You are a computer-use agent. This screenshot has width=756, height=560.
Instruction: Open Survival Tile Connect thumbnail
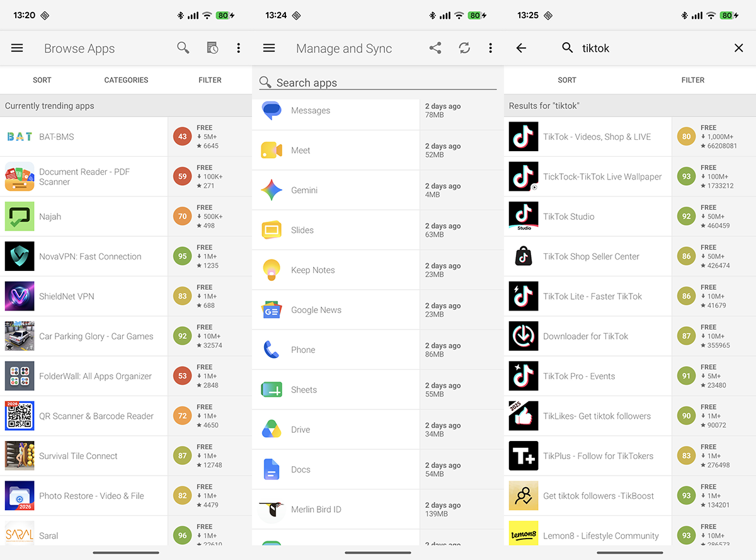(x=20, y=456)
